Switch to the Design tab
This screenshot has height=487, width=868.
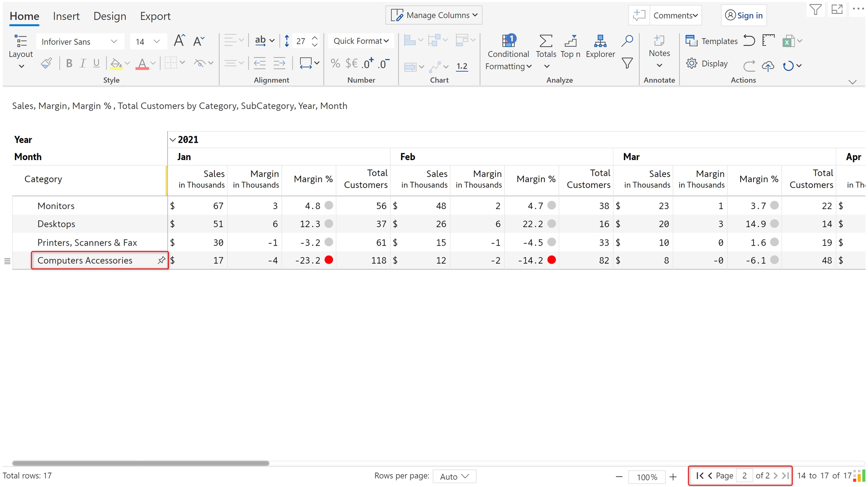110,16
